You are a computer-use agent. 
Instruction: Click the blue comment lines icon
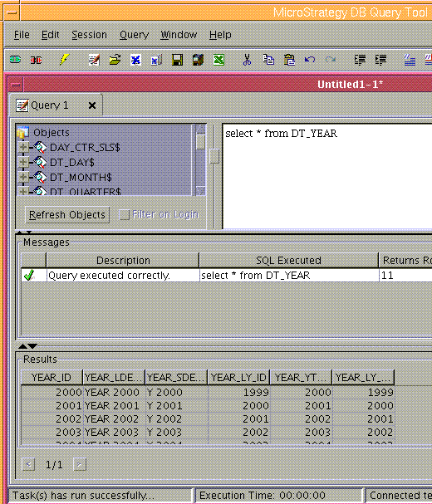point(410,60)
